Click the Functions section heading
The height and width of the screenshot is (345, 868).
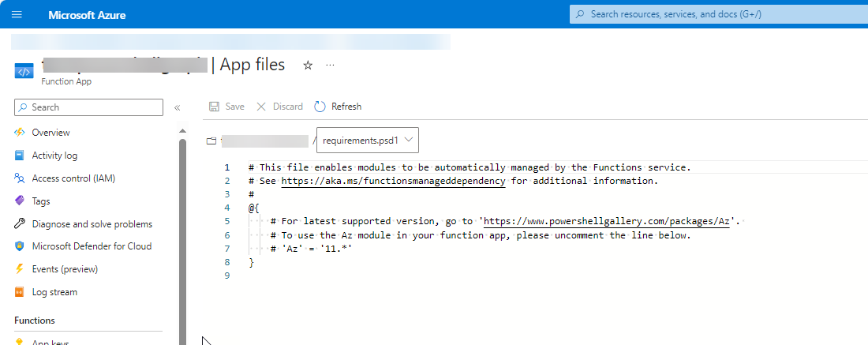tap(35, 321)
